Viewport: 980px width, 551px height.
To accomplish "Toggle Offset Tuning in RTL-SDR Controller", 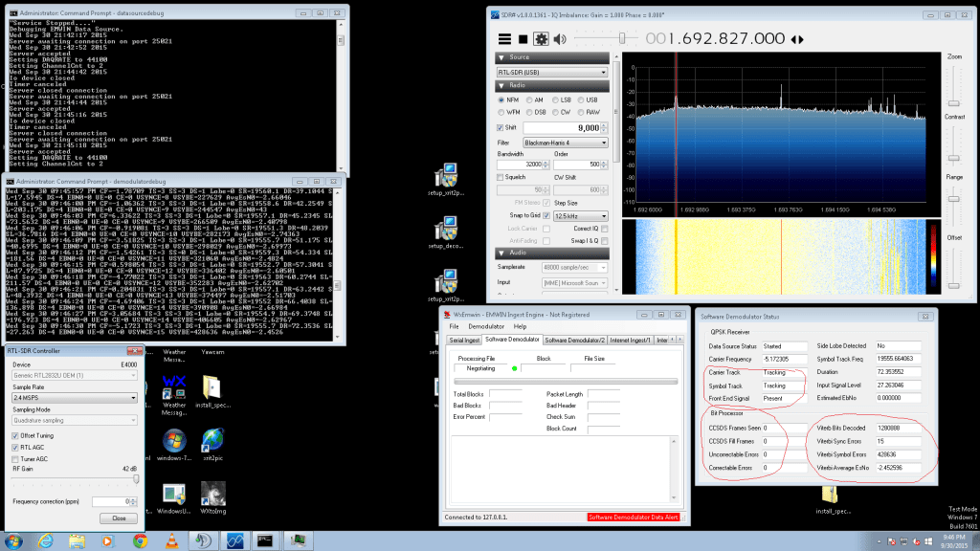I will pos(15,436).
